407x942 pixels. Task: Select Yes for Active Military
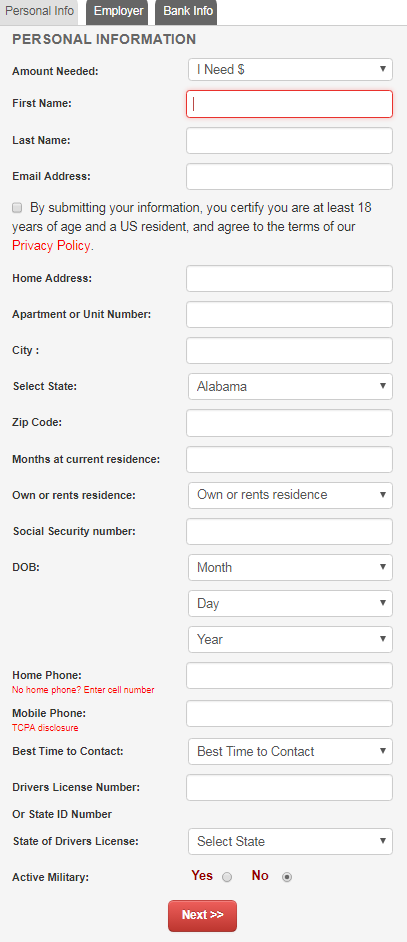(x=227, y=877)
